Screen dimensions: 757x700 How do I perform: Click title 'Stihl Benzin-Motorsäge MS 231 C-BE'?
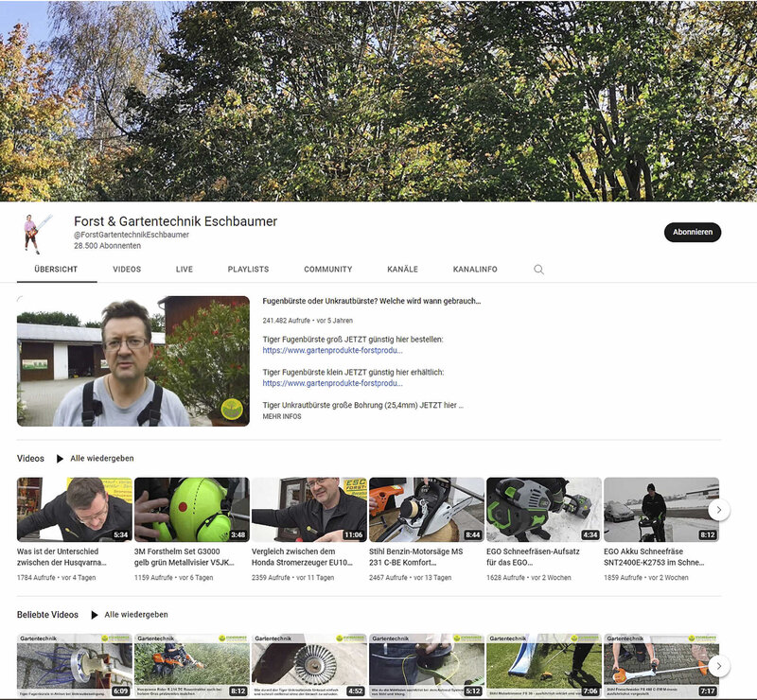(416, 556)
